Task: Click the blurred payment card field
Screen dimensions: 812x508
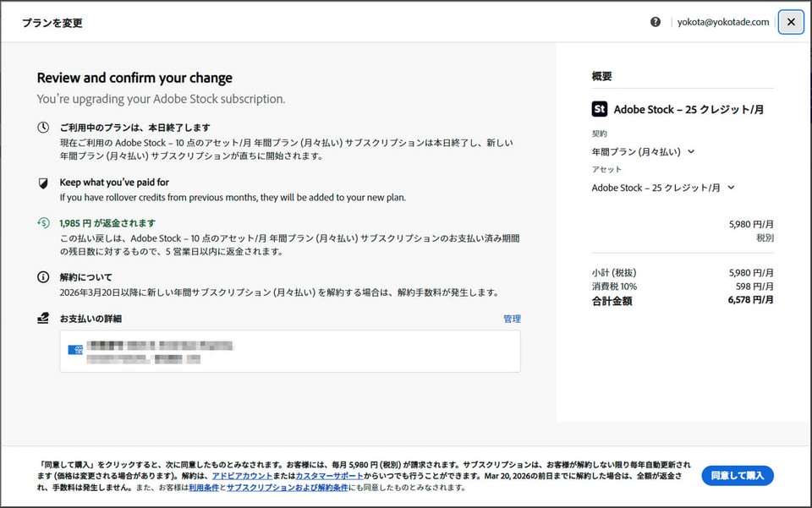Action: point(290,351)
